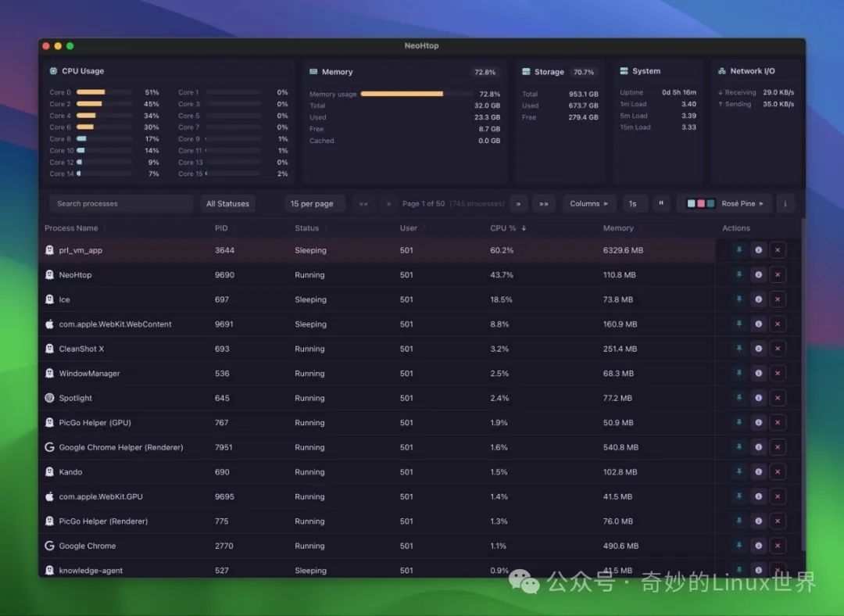The width and height of the screenshot is (844, 616).
Task: Pin the com.apple.WebKit.GPU process
Action: (739, 496)
